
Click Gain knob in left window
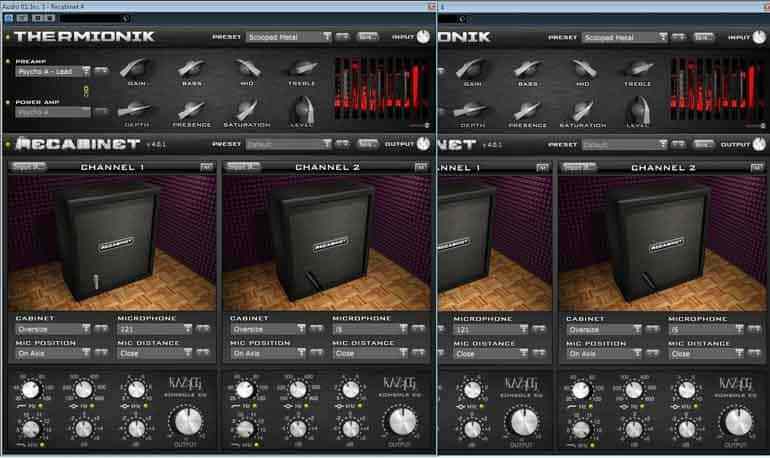tap(136, 68)
